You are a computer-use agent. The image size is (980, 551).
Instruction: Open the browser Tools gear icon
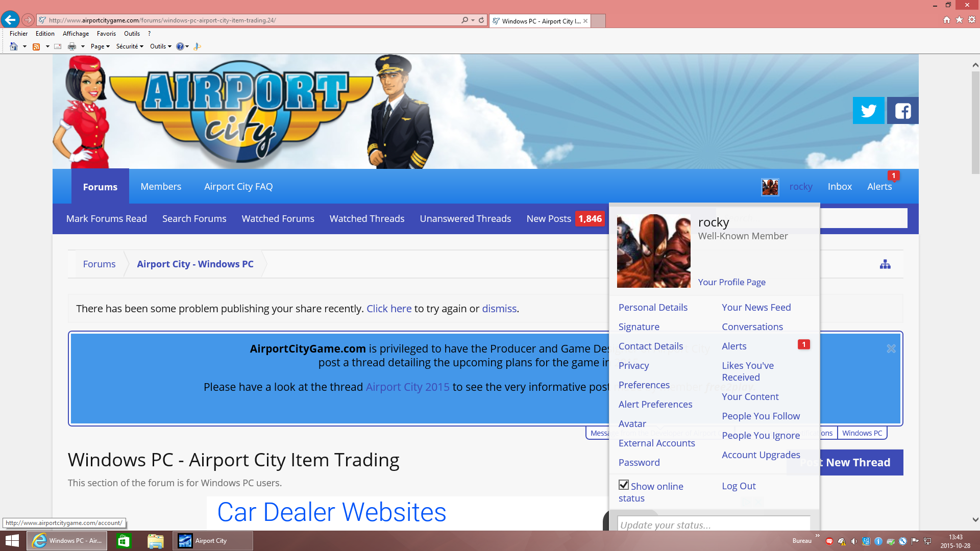pos(972,20)
